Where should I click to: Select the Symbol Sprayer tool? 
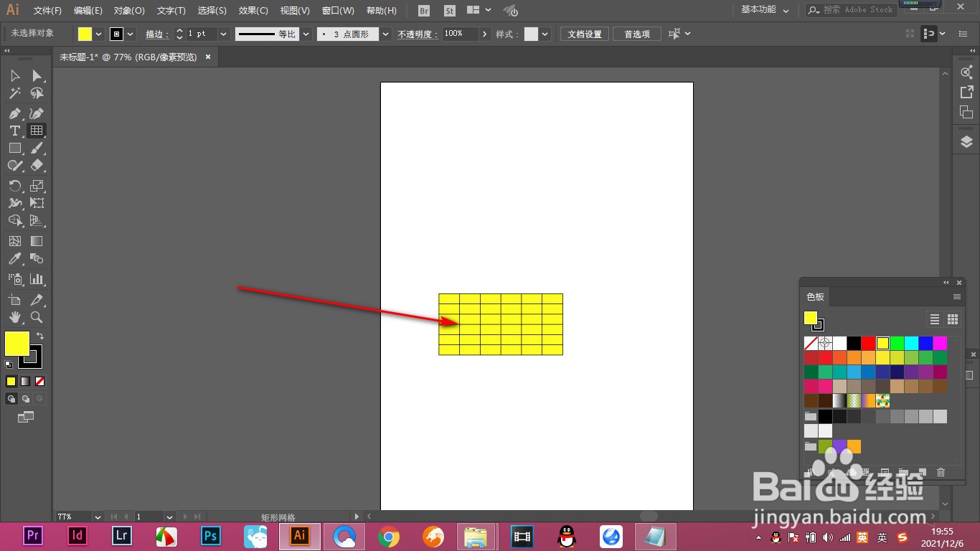[x=14, y=279]
